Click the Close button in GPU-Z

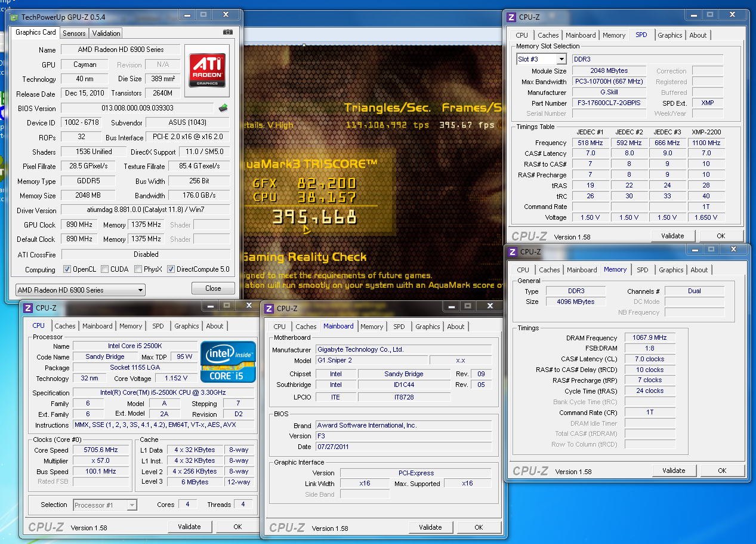point(213,288)
